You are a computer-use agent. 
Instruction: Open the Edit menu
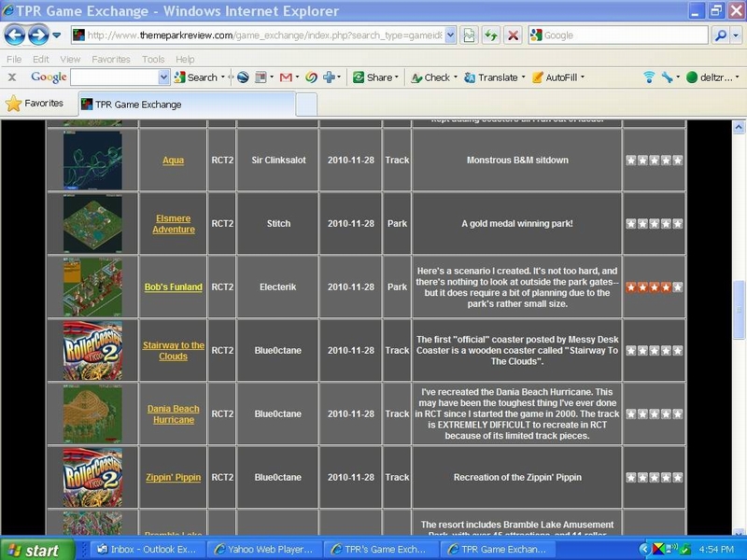click(41, 59)
